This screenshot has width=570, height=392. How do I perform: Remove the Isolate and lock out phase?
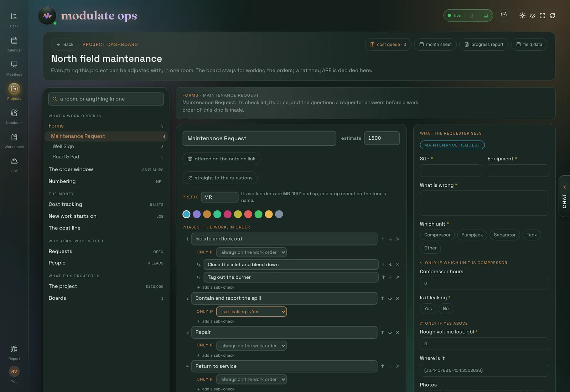[398, 239]
